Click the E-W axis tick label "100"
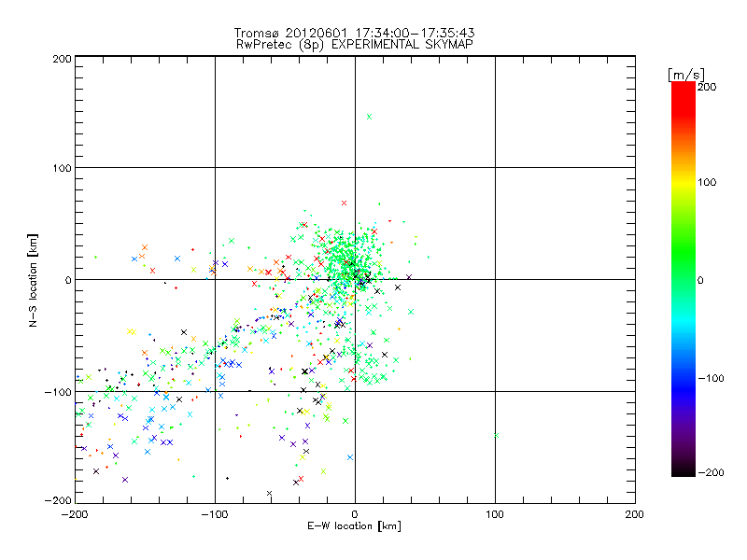 click(495, 515)
